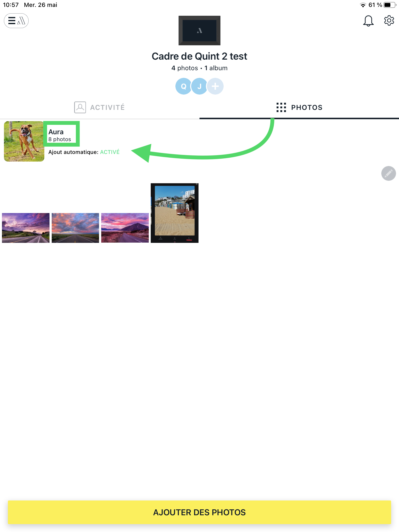
Task: Open the notifications bell
Action: point(368,21)
